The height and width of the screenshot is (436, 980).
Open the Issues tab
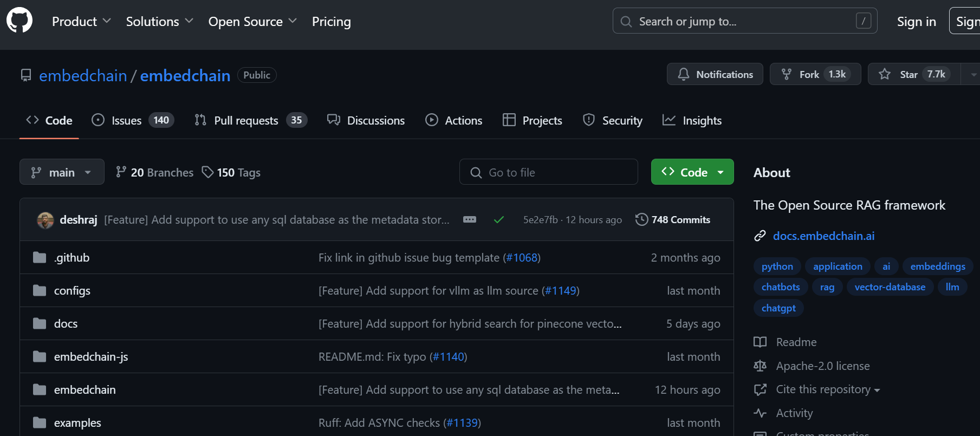pos(133,120)
